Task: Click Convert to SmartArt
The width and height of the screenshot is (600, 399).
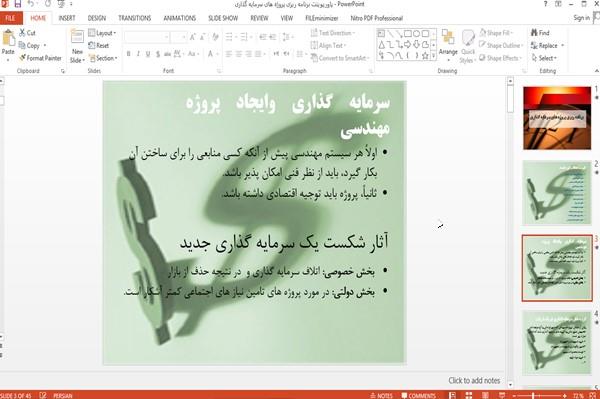Action: point(340,58)
